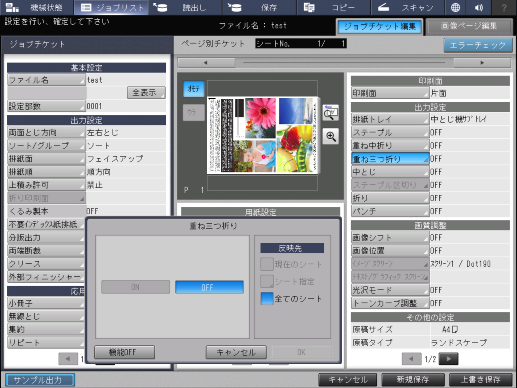Open the 両面とじ方向 setting
This screenshot has height=388, width=517.
(46, 132)
